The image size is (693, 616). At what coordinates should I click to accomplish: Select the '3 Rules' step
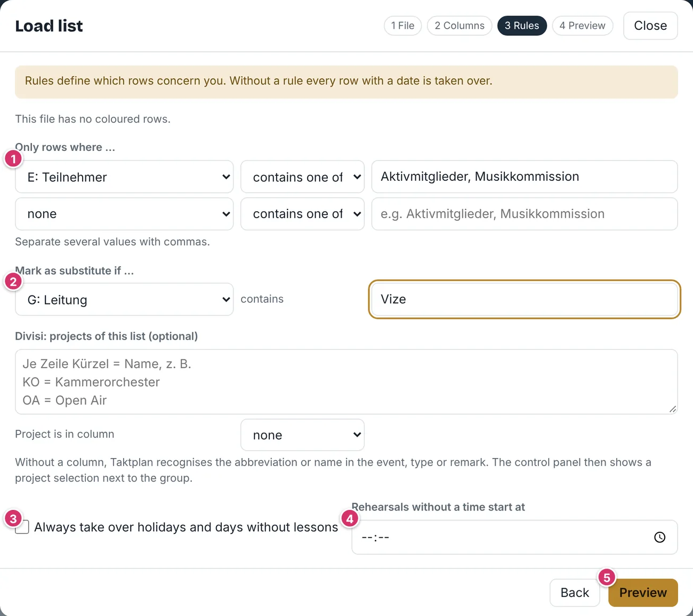click(522, 26)
